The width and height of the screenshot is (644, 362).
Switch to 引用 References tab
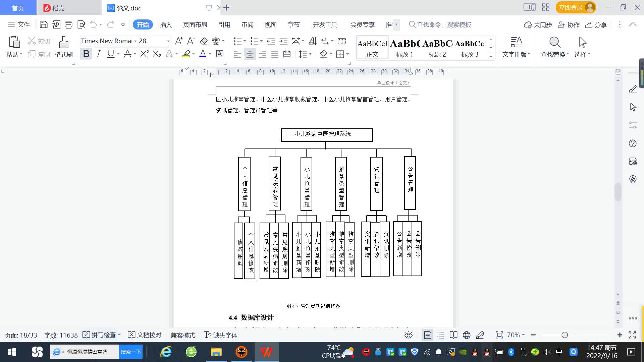pos(224,24)
